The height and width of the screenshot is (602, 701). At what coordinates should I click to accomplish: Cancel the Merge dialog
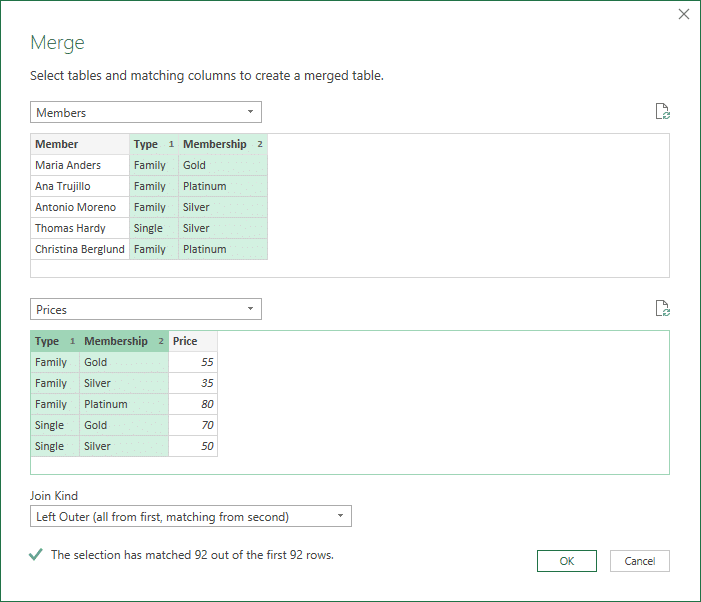click(x=640, y=561)
